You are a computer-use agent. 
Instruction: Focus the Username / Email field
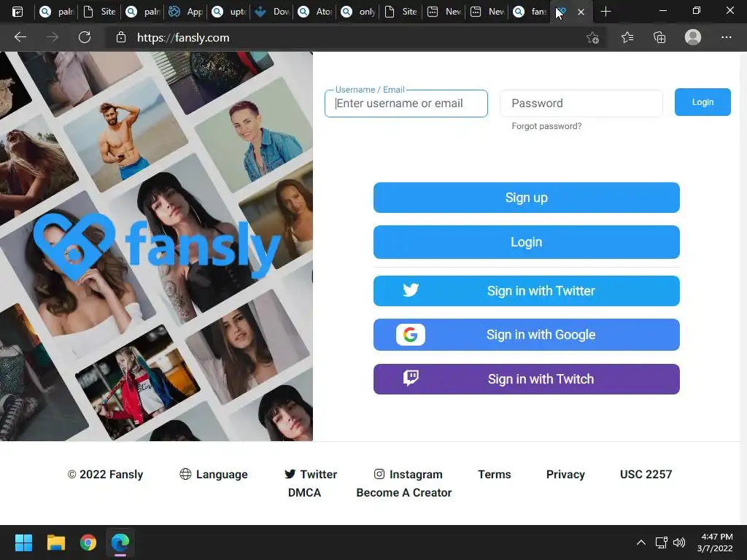tap(406, 104)
